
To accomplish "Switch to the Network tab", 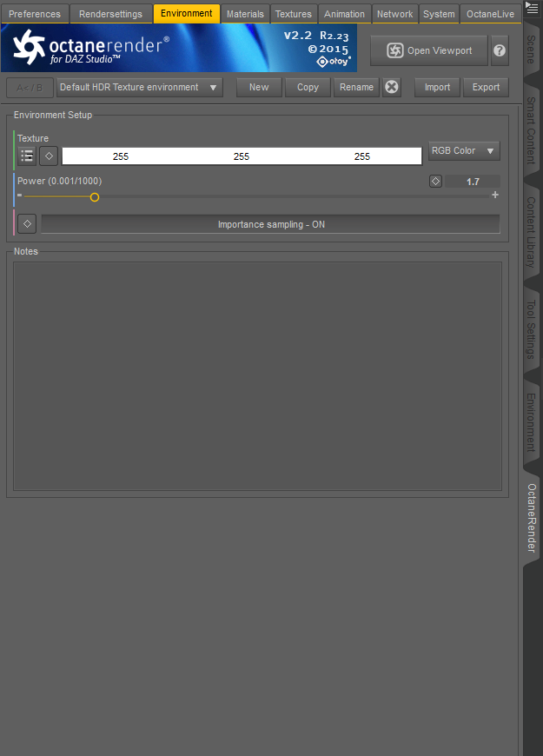I will click(395, 14).
